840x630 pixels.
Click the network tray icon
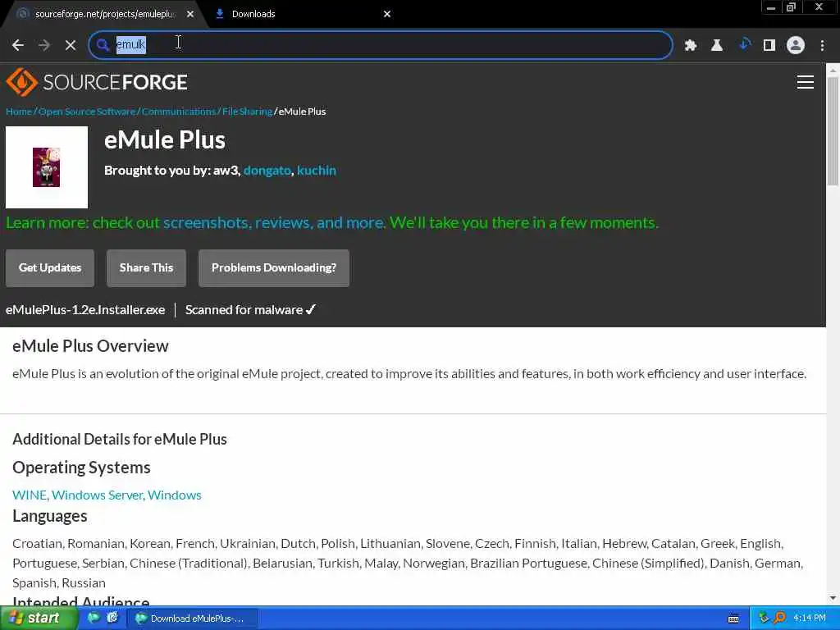[x=764, y=619]
